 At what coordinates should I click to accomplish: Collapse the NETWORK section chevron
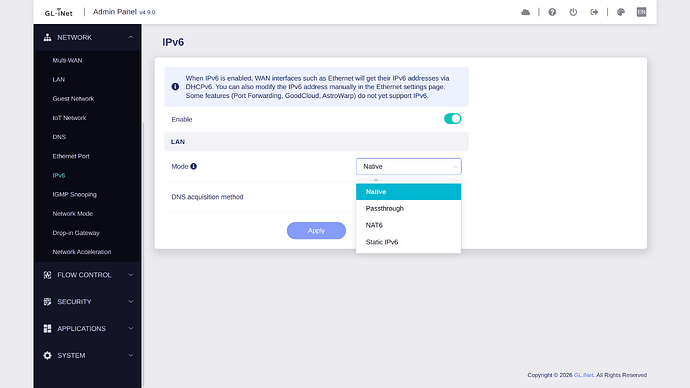point(131,37)
